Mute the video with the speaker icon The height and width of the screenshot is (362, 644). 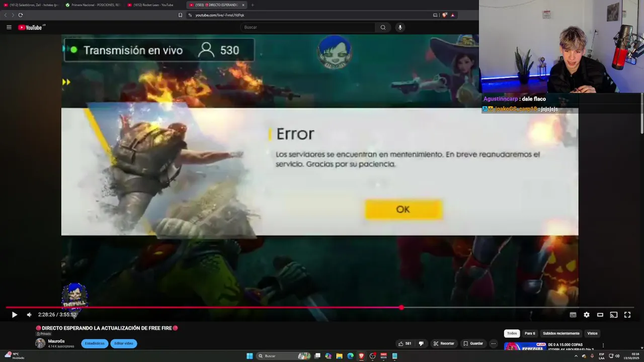29,315
